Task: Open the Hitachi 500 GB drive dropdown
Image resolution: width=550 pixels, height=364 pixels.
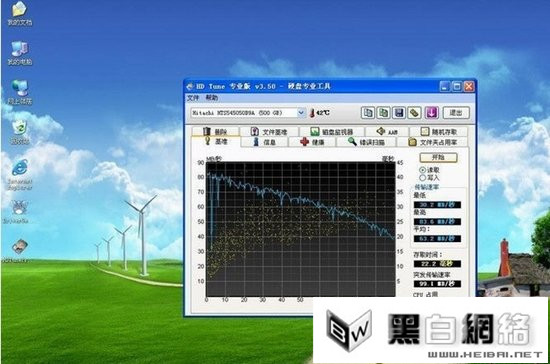Action: pyautogui.click(x=301, y=113)
